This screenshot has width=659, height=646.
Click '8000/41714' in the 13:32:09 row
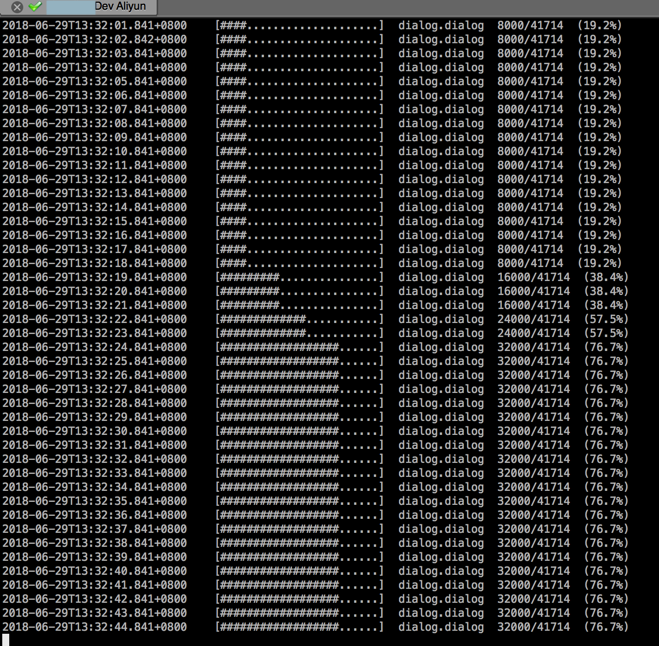(530, 137)
